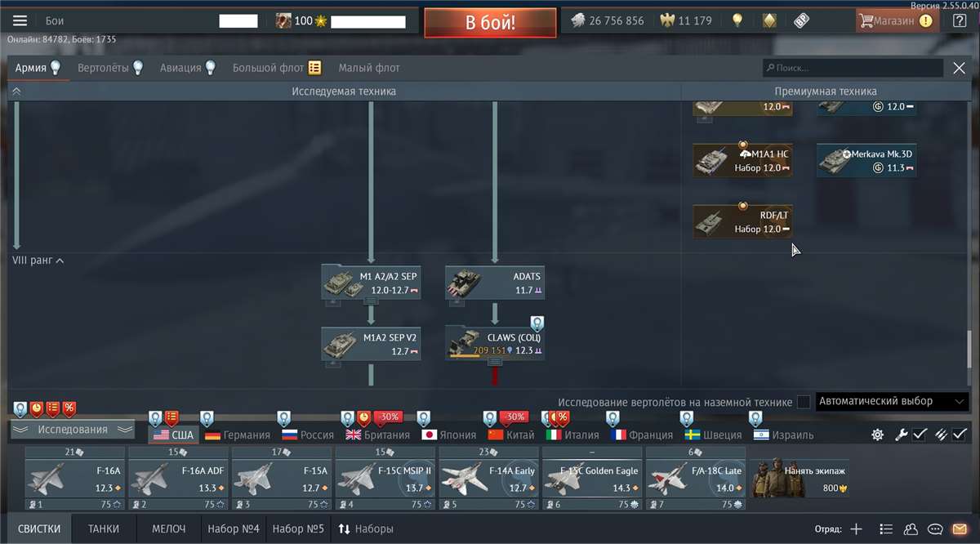980x544 pixels.
Task: Switch to the Авиация tab
Action: point(188,68)
